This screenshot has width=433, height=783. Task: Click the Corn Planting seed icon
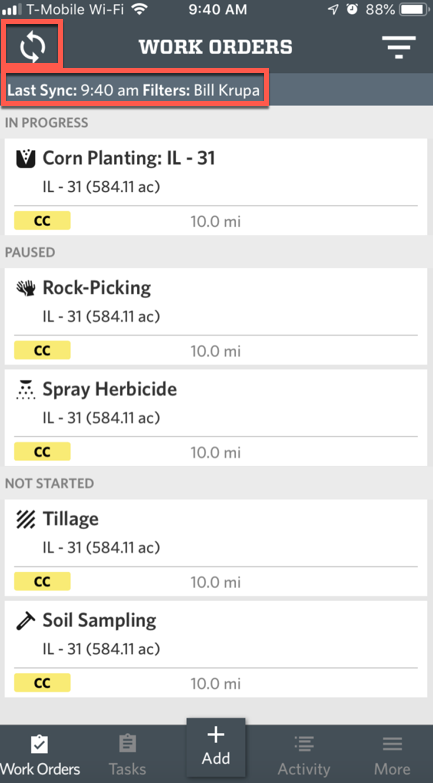[25, 159]
